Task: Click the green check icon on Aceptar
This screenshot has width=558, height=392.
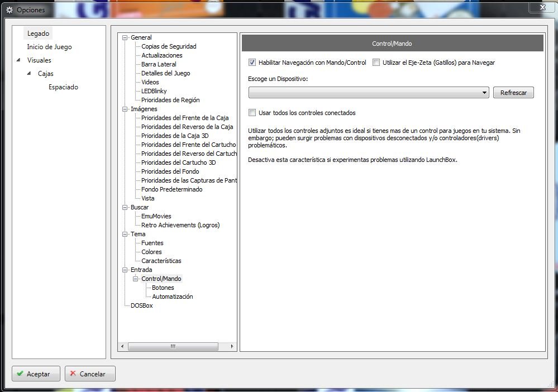Action: 20,374
